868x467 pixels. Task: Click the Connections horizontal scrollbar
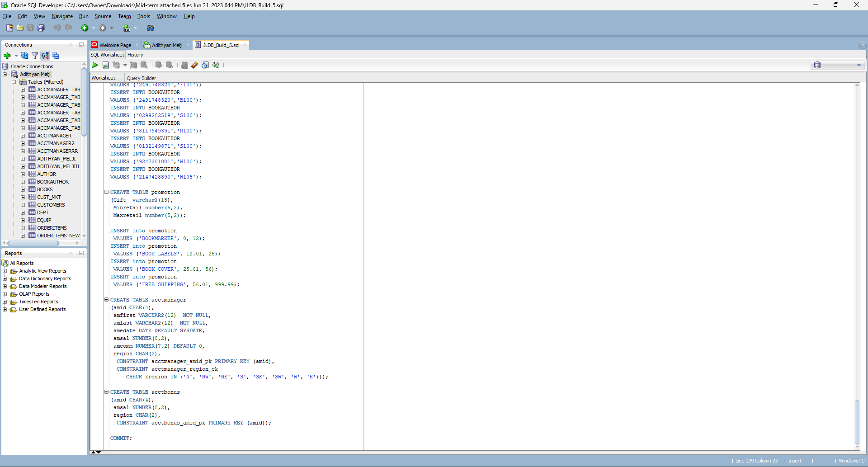coord(33,243)
